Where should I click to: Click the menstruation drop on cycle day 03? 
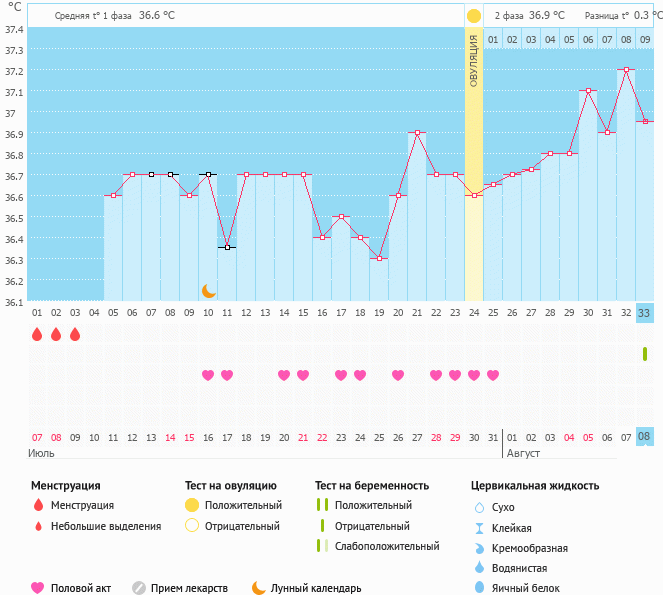pyautogui.click(x=75, y=334)
